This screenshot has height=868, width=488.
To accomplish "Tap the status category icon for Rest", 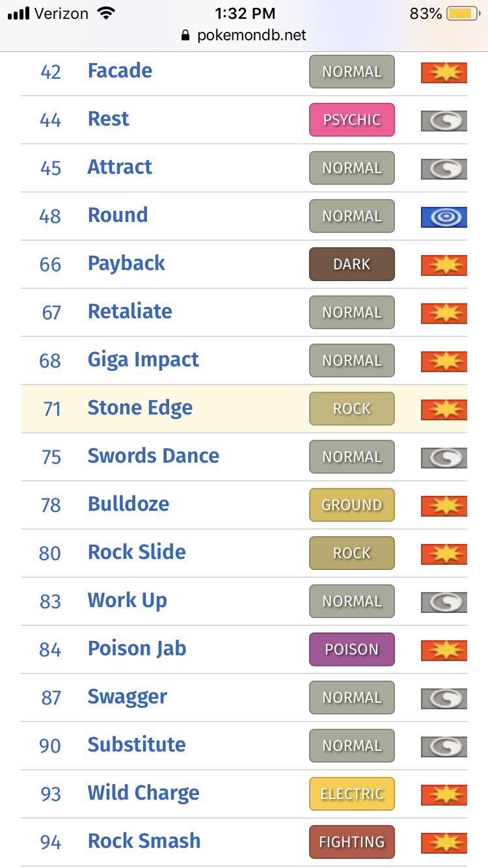I will [x=444, y=120].
